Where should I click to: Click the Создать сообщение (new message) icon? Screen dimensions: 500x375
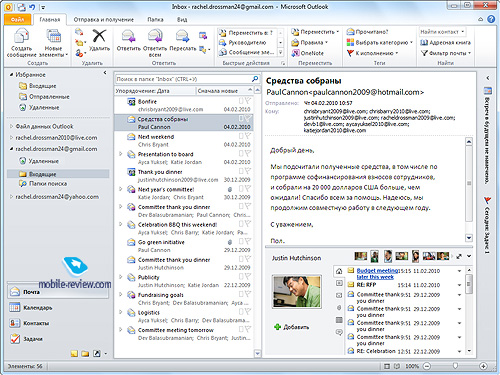[x=21, y=37]
